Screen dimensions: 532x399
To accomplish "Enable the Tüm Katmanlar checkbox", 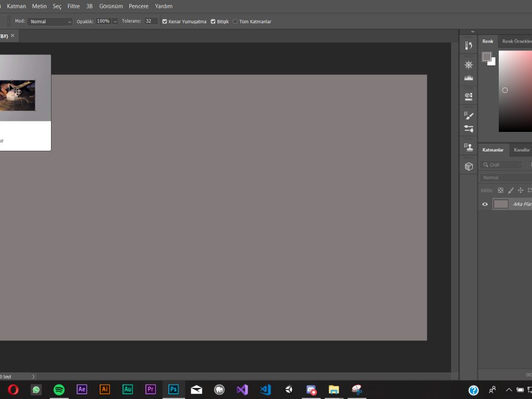I will click(x=235, y=22).
